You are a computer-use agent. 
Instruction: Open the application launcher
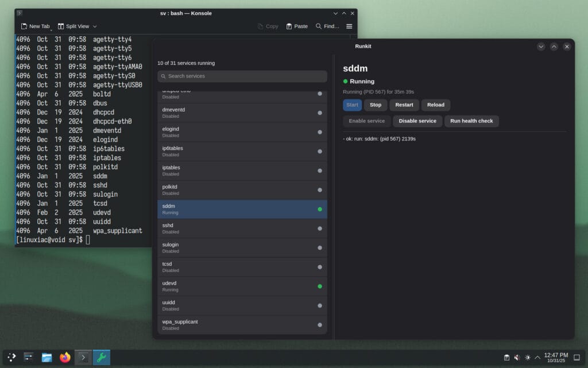coord(10,357)
